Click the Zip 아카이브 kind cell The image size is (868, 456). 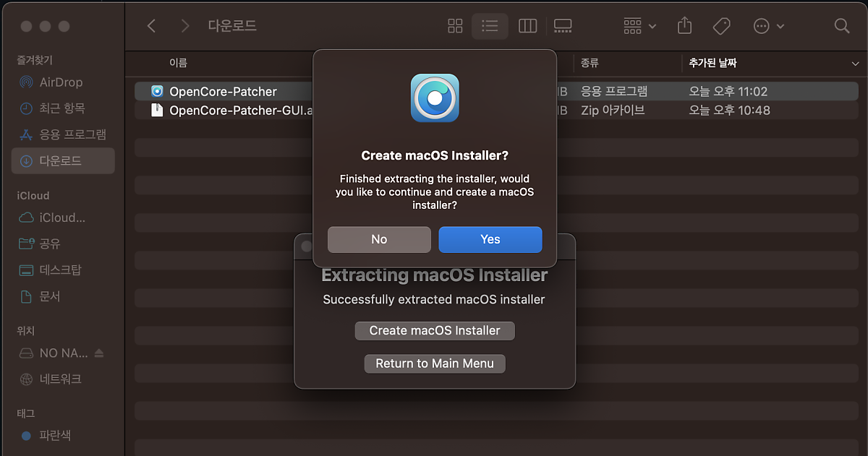pos(613,111)
